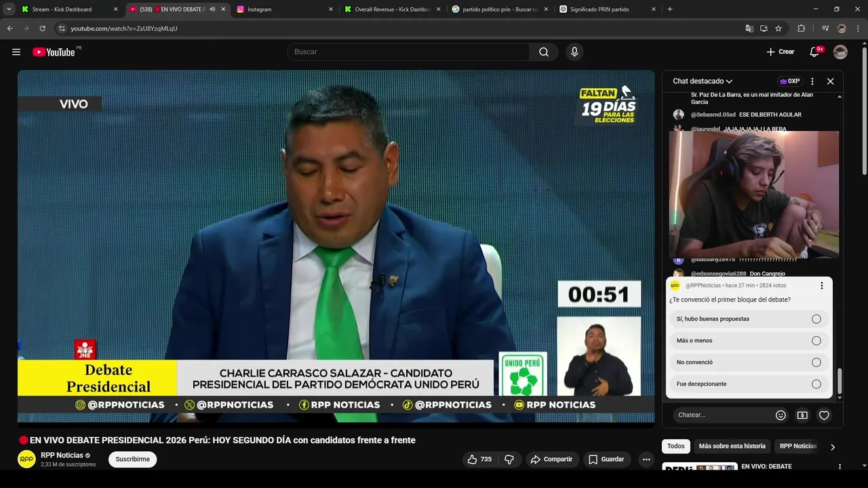The width and height of the screenshot is (868, 488).
Task: Open the suggested video's three-dot menu
Action: (x=840, y=467)
